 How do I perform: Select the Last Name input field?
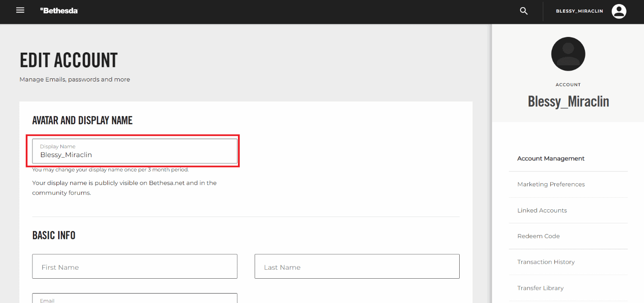tap(357, 266)
